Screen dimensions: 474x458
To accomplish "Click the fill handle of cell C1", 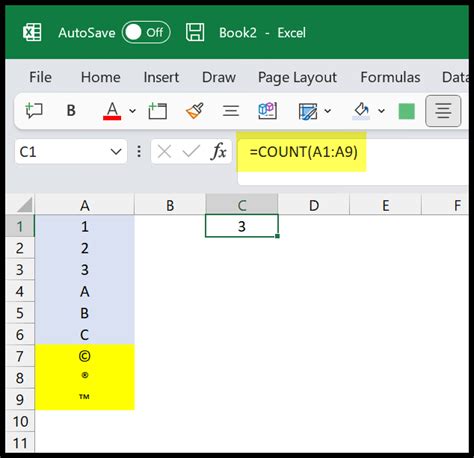I will [277, 236].
